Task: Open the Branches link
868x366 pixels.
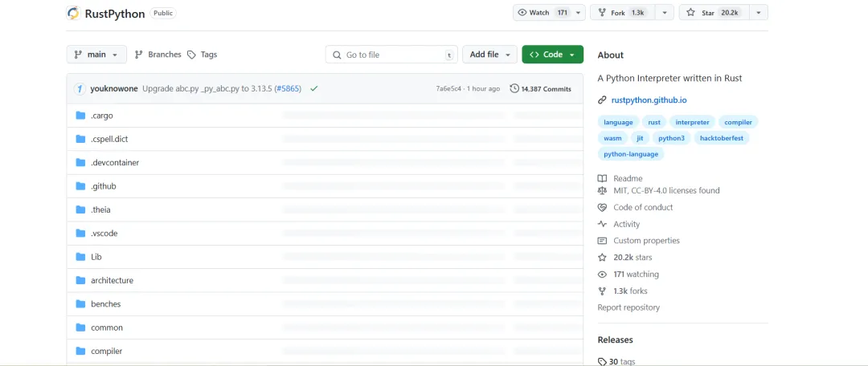Action: (158, 55)
